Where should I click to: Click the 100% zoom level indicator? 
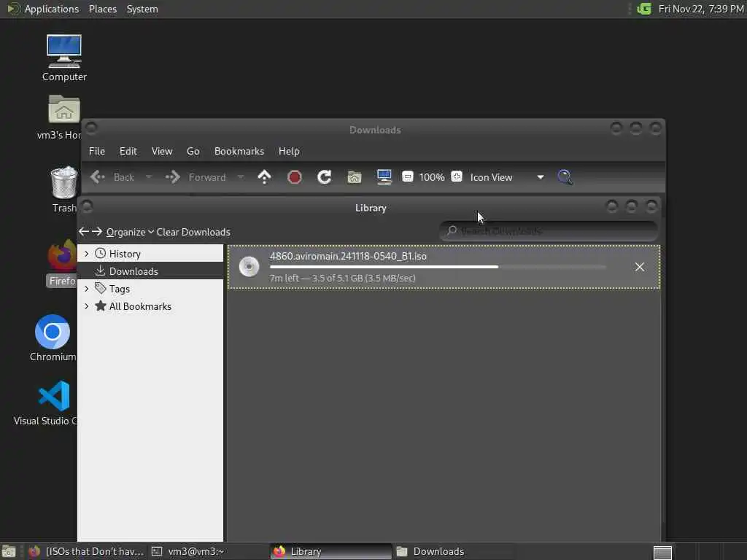[x=432, y=177]
